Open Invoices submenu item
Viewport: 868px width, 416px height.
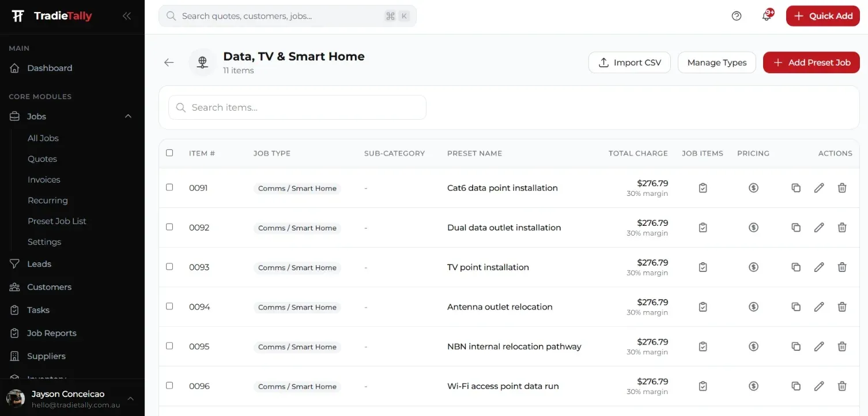(44, 180)
